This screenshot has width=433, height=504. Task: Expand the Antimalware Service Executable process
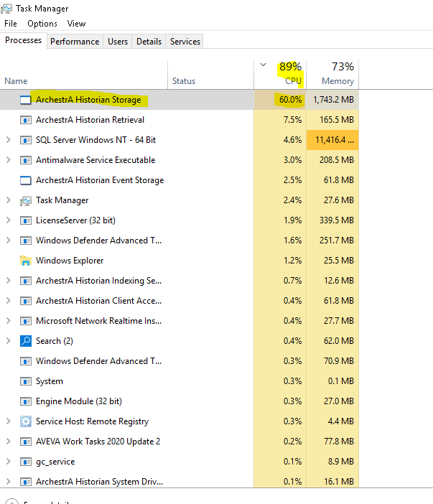click(9, 160)
